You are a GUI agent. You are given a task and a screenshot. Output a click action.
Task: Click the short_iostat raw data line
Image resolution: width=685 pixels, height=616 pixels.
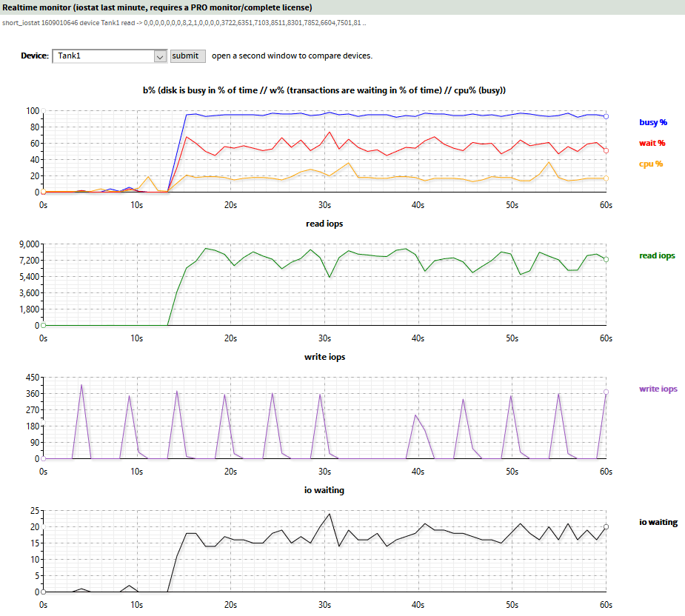pos(184,23)
